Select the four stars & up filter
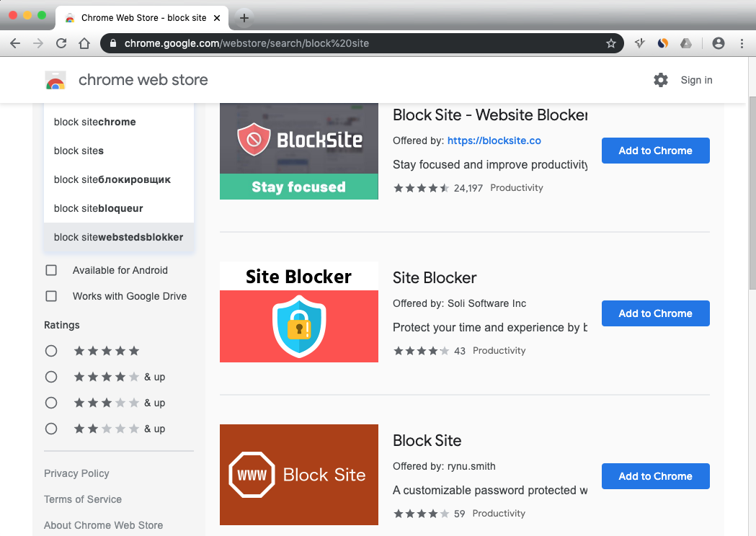 51,377
